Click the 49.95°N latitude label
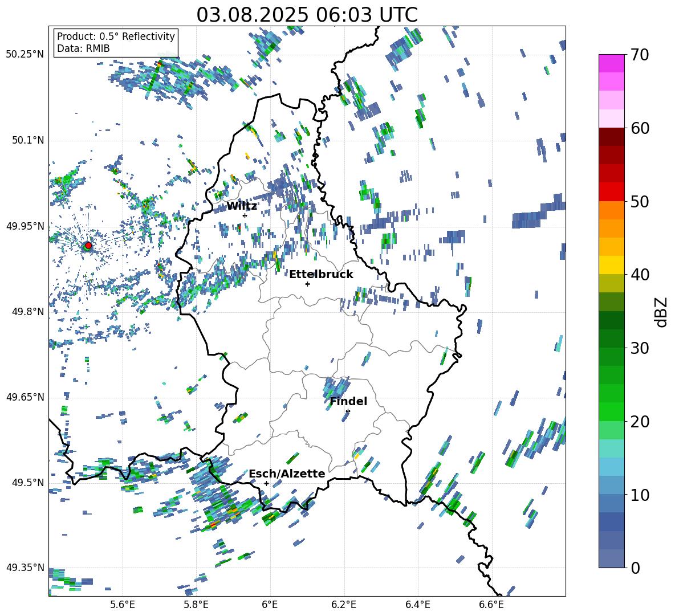675x616 pixels. coord(25,226)
